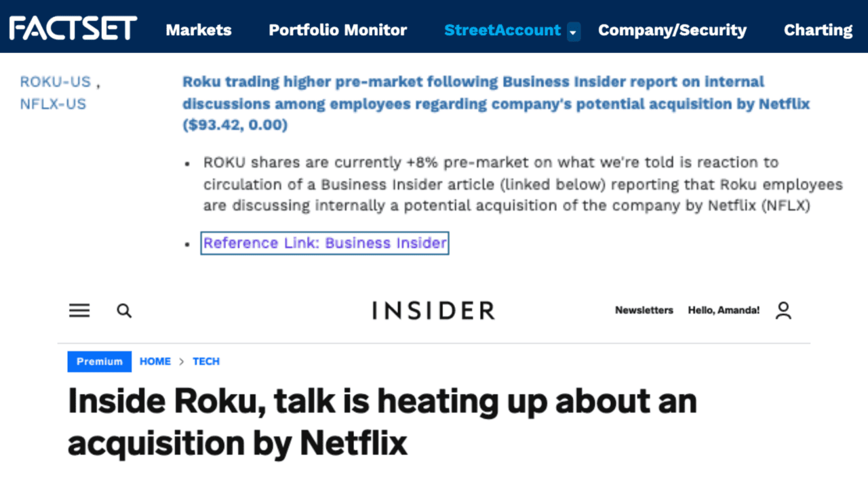Screen dimensions: 868x488
Task: Open the NFLX-US ticker link
Action: click(53, 104)
